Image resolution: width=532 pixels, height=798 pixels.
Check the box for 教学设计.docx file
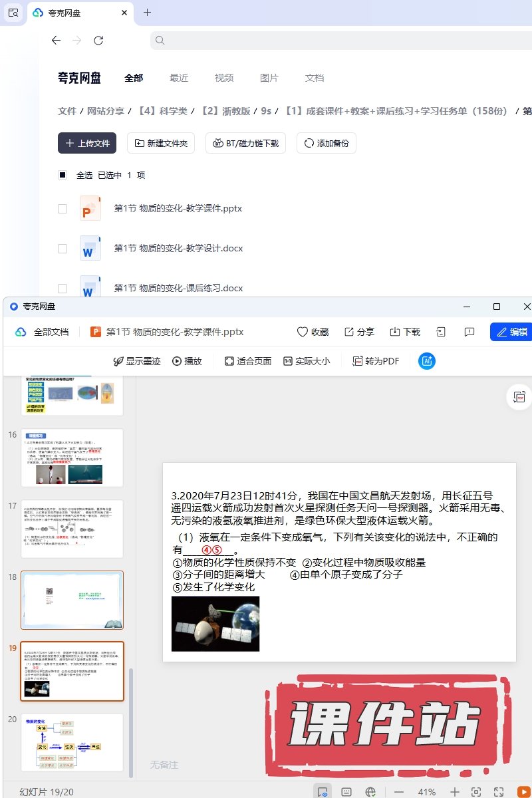point(63,249)
